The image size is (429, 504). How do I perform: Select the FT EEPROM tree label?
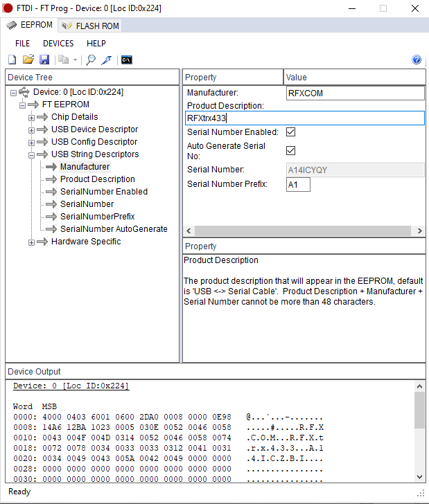pyautogui.click(x=66, y=105)
